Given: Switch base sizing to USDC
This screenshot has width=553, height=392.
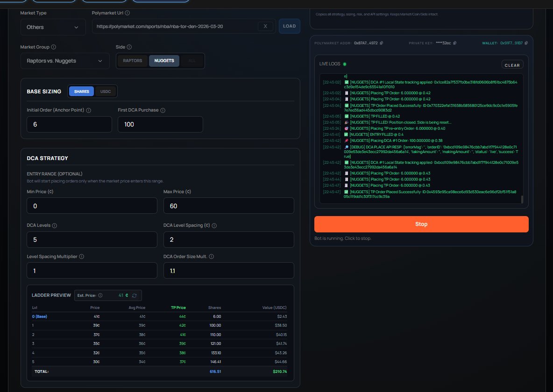Looking at the screenshot, I should [106, 91].
